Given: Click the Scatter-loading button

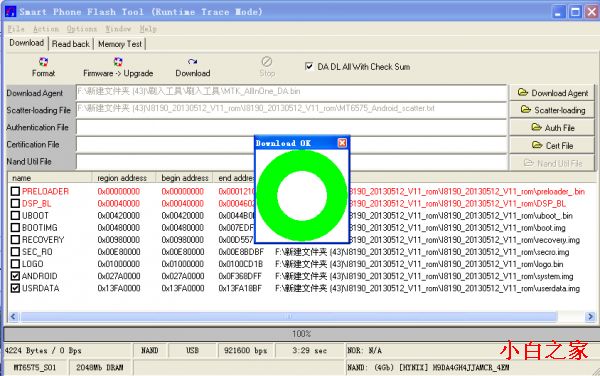Looking at the screenshot, I should click(x=552, y=110).
